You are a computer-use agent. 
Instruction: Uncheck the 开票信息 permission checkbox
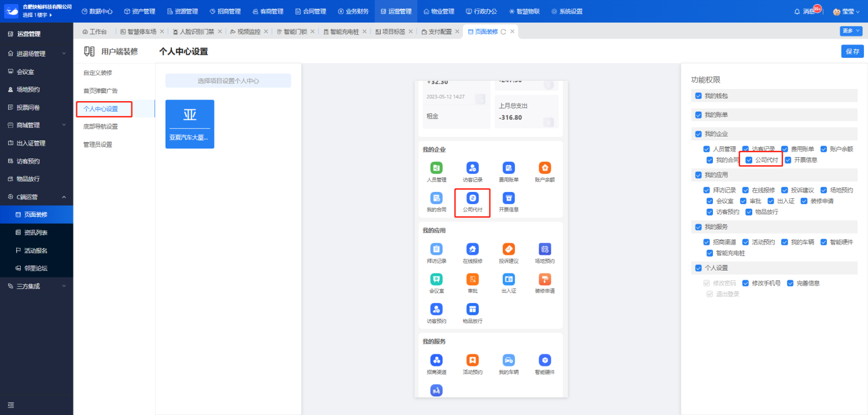788,160
